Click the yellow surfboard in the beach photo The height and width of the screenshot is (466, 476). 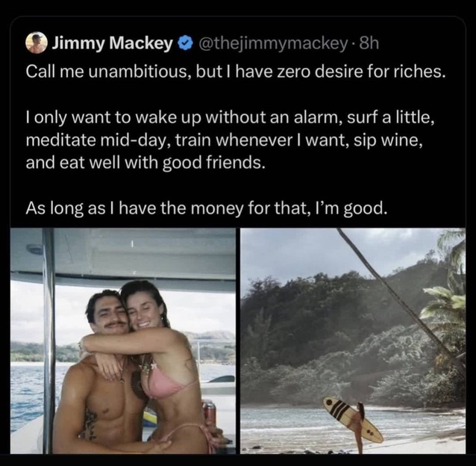pos(352,420)
